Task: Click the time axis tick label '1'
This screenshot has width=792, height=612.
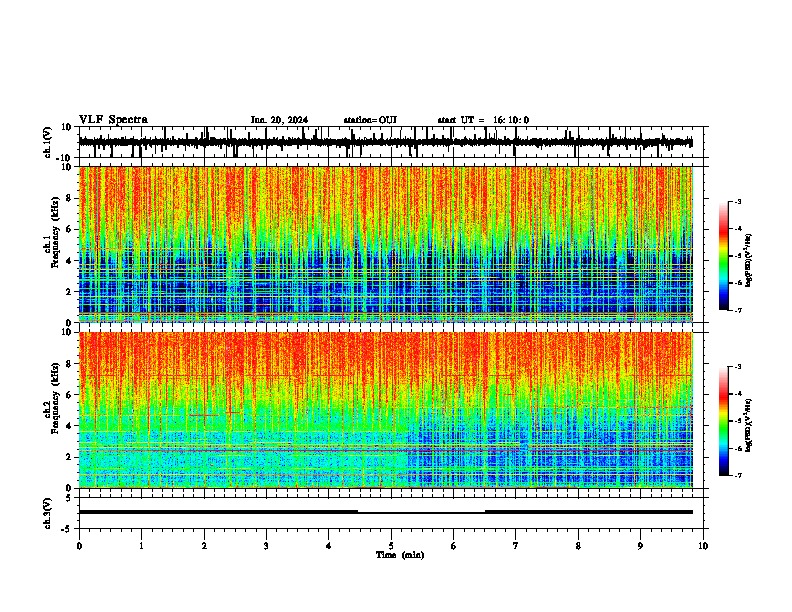Action: [x=141, y=546]
